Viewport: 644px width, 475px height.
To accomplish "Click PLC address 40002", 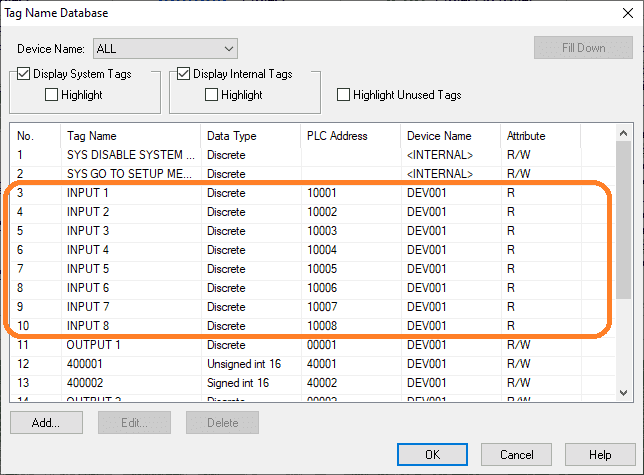I will tap(322, 383).
